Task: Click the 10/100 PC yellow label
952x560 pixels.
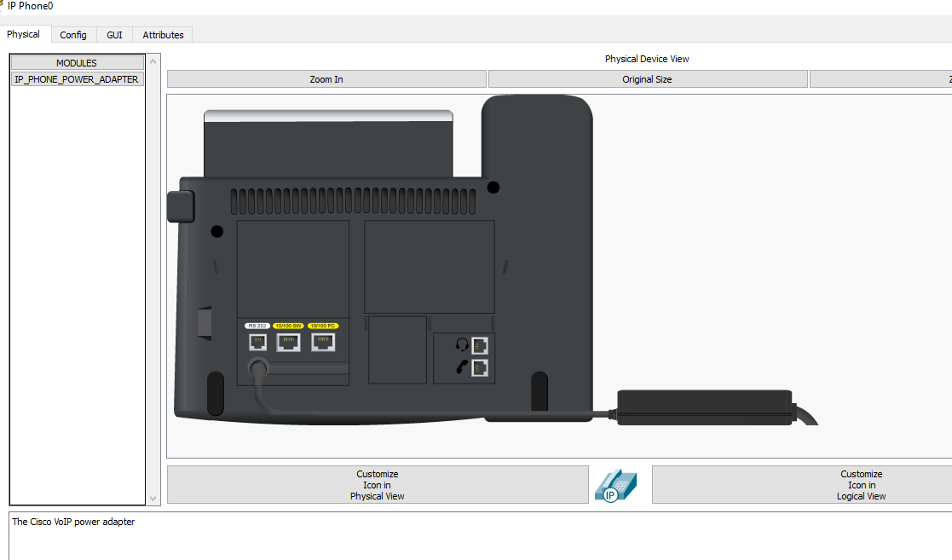Action: [x=323, y=326]
